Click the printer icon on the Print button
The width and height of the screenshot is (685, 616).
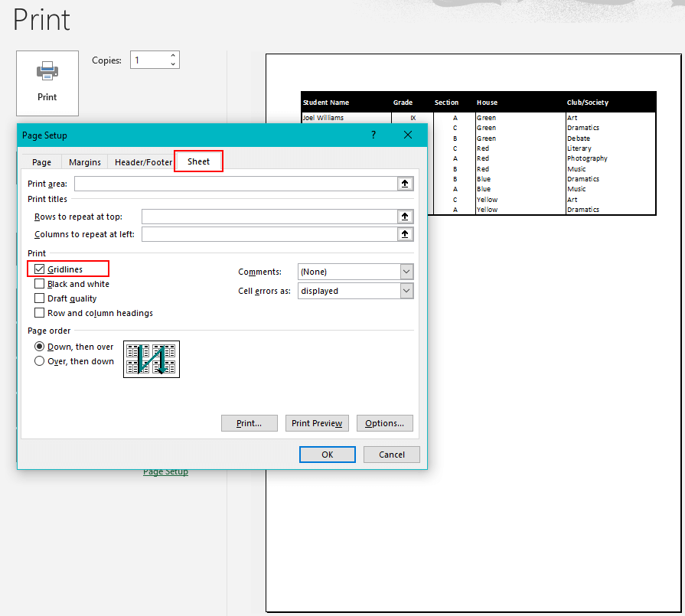[47, 70]
